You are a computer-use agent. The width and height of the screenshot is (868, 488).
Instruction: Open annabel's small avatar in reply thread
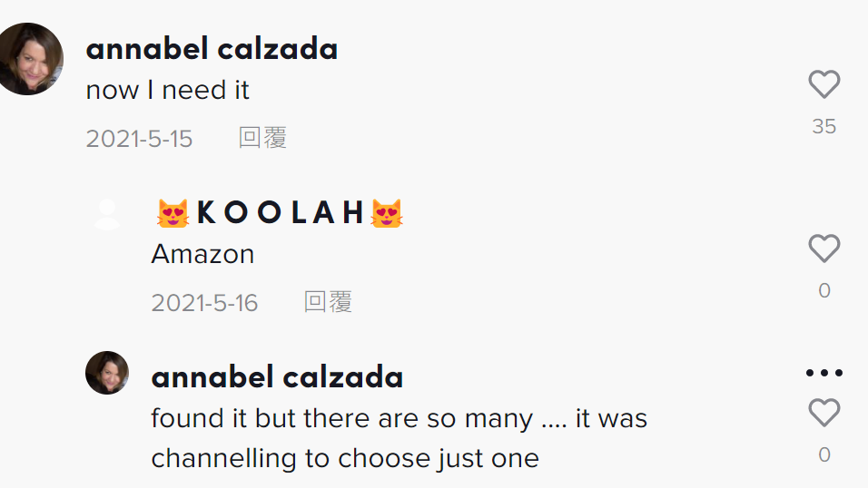coord(107,373)
